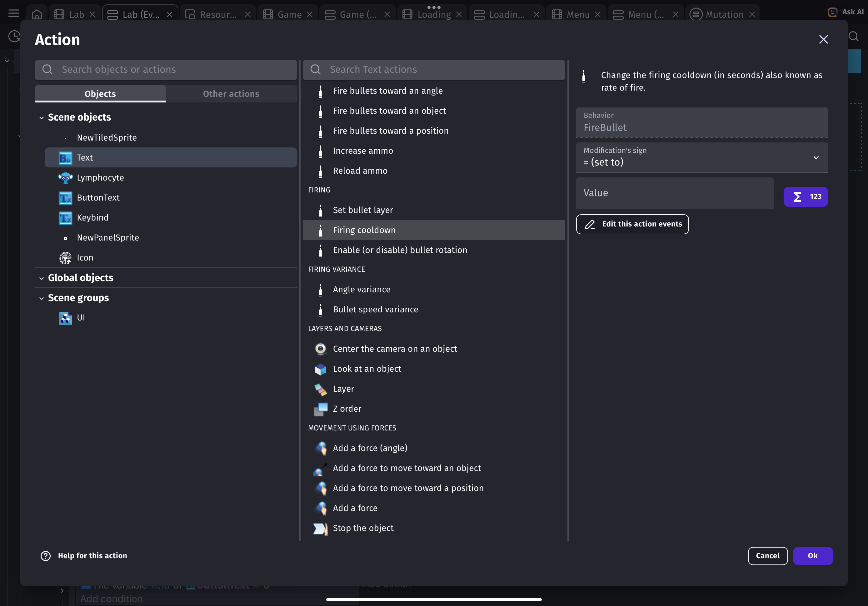Select the Lymphocyte object icon
The image size is (868, 606).
coord(65,178)
